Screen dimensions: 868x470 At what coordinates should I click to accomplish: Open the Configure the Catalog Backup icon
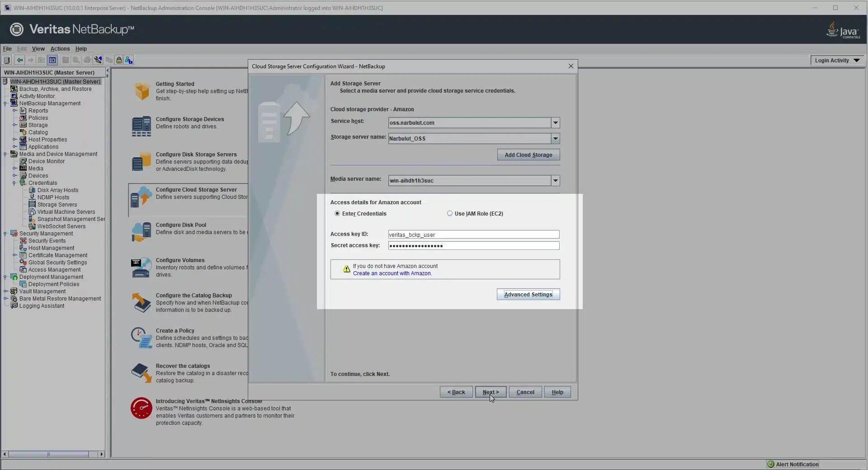coord(142,303)
